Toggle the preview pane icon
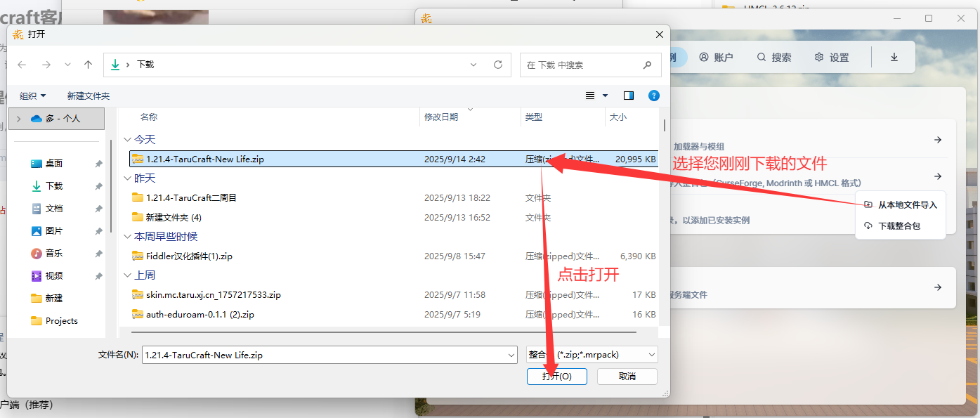Image resolution: width=980 pixels, height=418 pixels. point(629,96)
